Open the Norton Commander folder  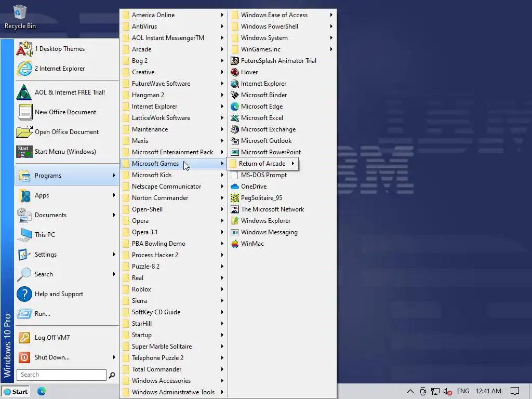(174, 198)
